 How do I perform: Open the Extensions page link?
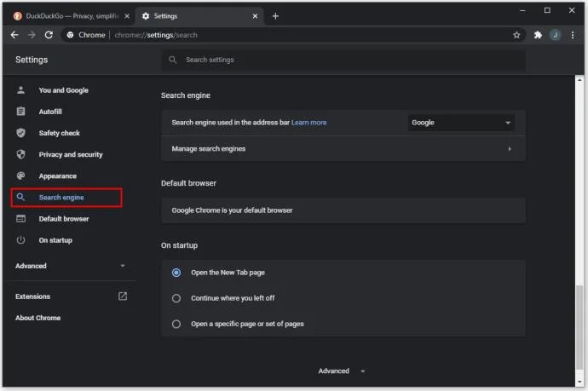(x=32, y=296)
